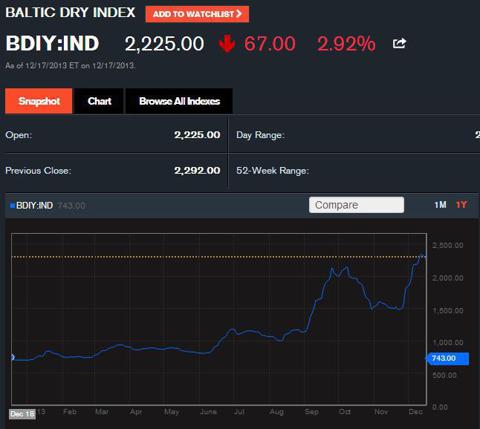This screenshot has height=429, width=480.
Task: Click Previous Close value 2,292.00
Action: (x=197, y=170)
